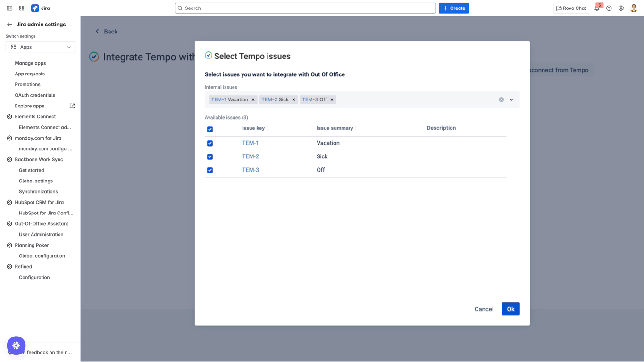
Task: Toggle the select-all issues checkbox
Action: click(210, 129)
